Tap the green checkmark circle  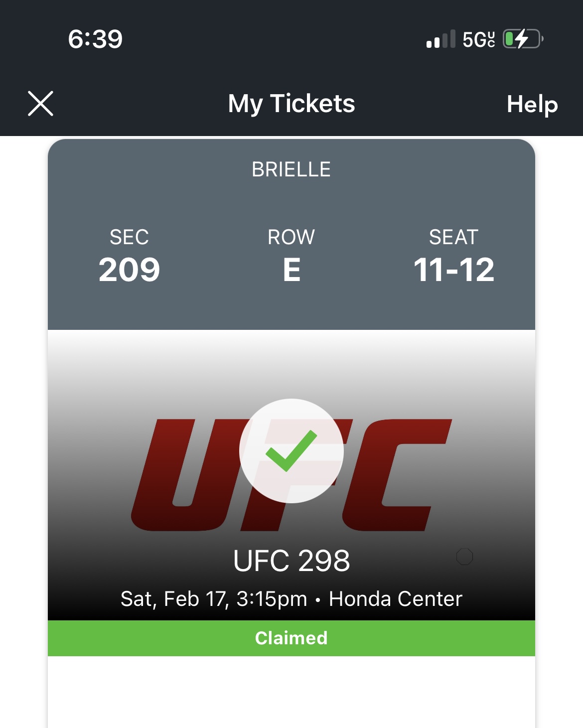(x=291, y=451)
